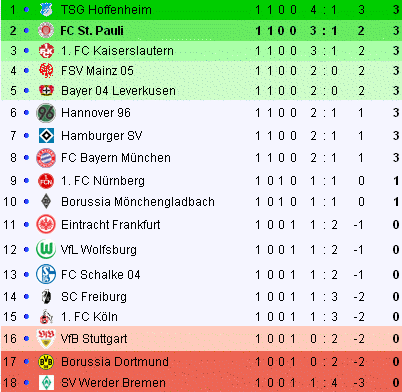
Task: Click the Eintracht Frankfurt eagle crest
Action: click(x=46, y=224)
